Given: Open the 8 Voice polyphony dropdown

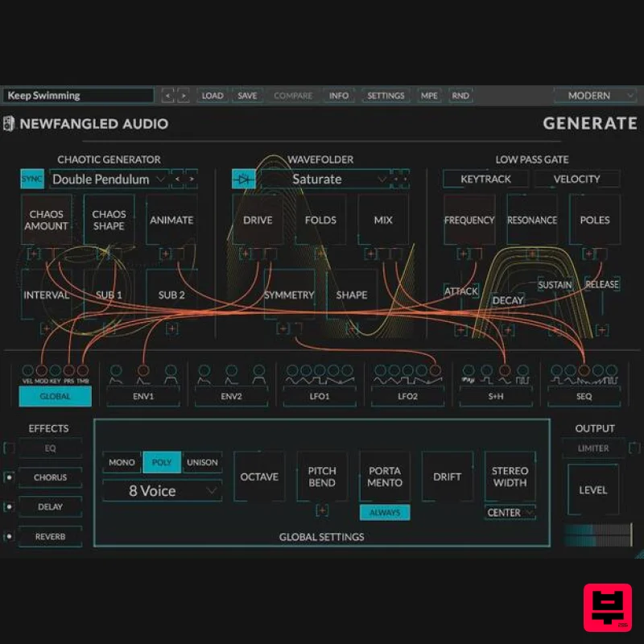Looking at the screenshot, I should click(162, 490).
